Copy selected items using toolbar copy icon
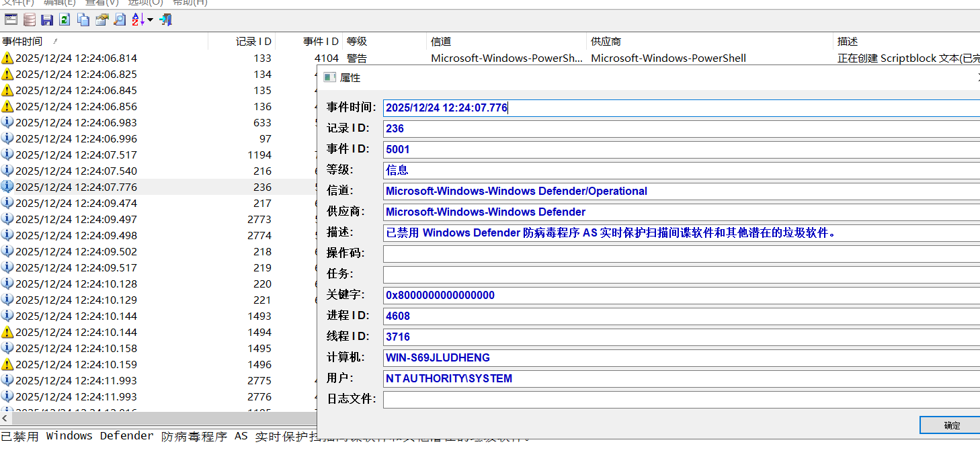This screenshot has width=980, height=471. click(83, 19)
